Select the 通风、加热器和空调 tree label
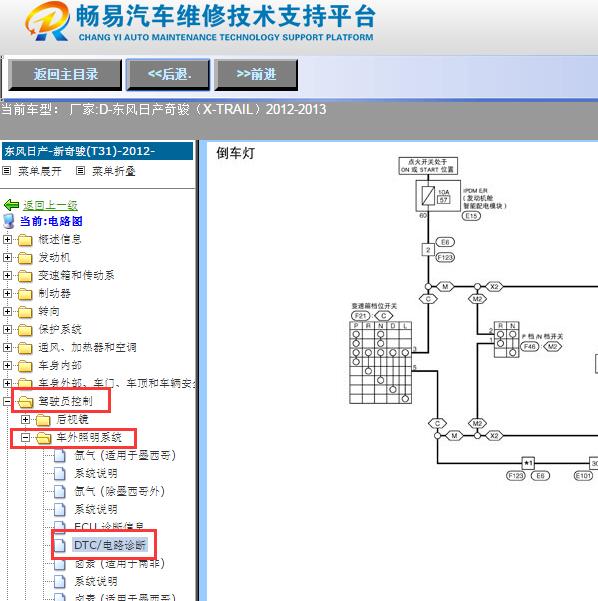 (87, 348)
